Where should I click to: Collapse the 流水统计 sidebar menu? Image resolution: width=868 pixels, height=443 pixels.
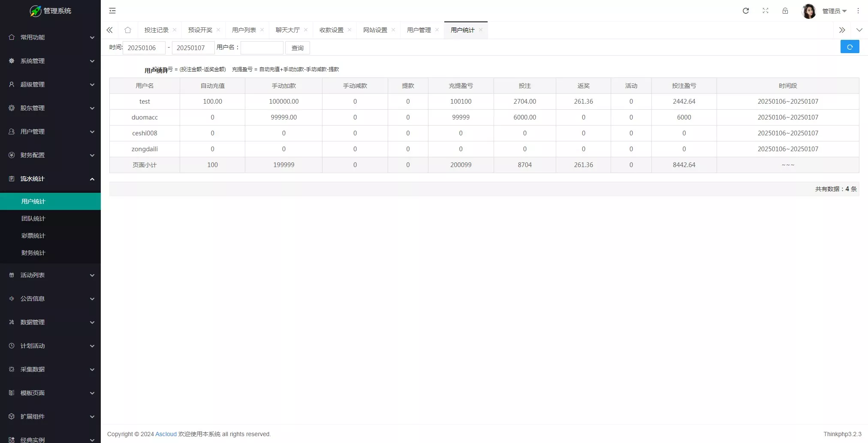(50, 179)
